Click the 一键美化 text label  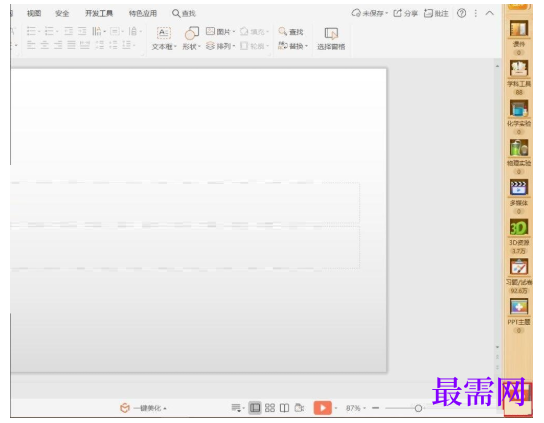click(147, 408)
